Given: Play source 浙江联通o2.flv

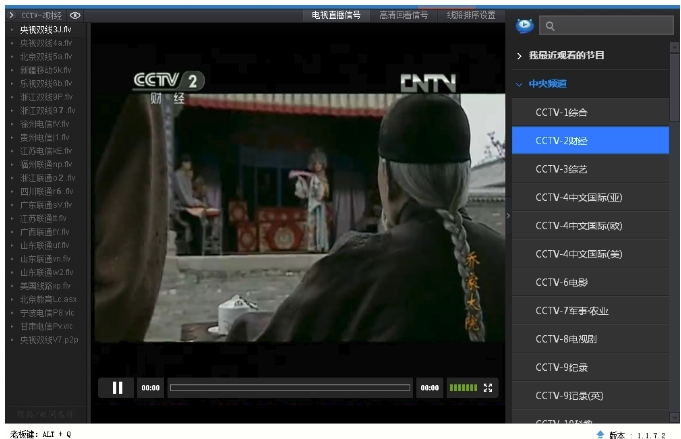Looking at the screenshot, I should pyautogui.click(x=48, y=178).
